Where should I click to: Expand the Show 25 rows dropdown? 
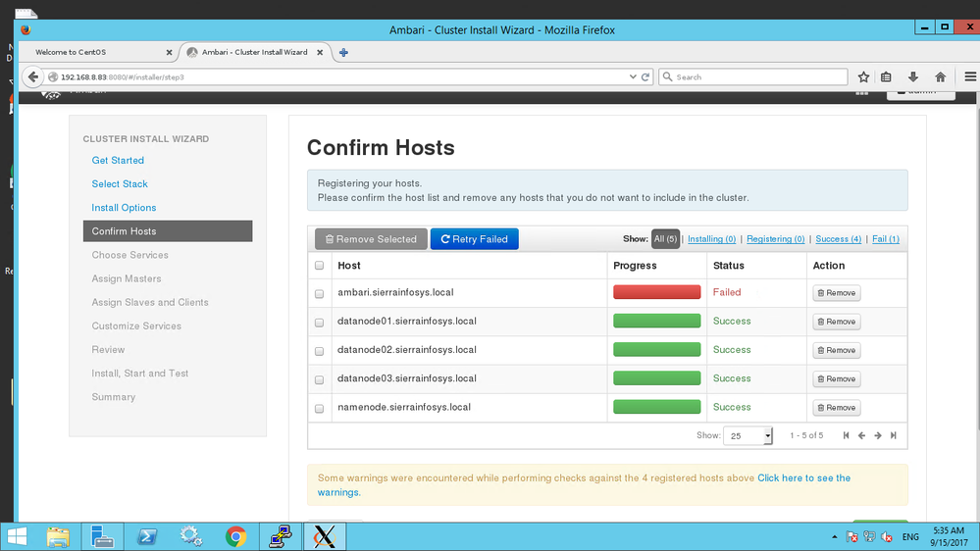pos(748,436)
